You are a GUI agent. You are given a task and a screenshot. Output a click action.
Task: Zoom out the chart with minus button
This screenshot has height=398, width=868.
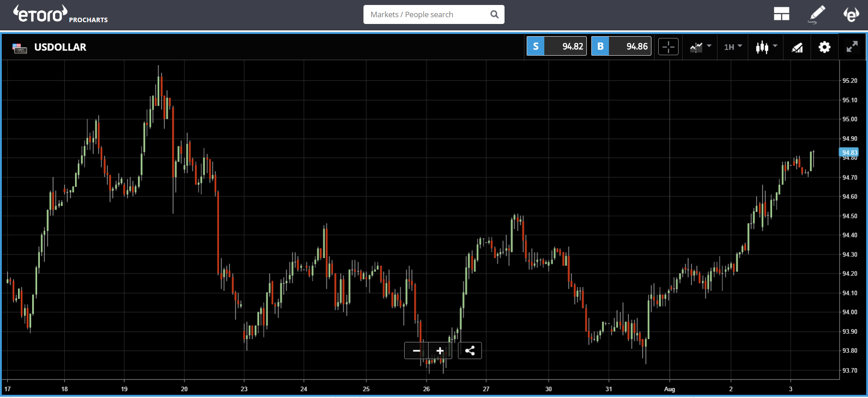[x=416, y=351]
